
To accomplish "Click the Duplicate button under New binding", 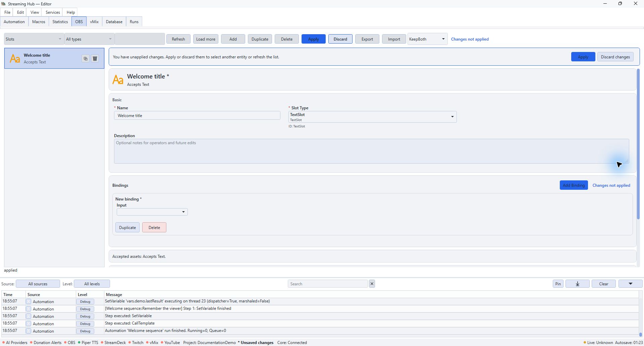I will point(127,228).
